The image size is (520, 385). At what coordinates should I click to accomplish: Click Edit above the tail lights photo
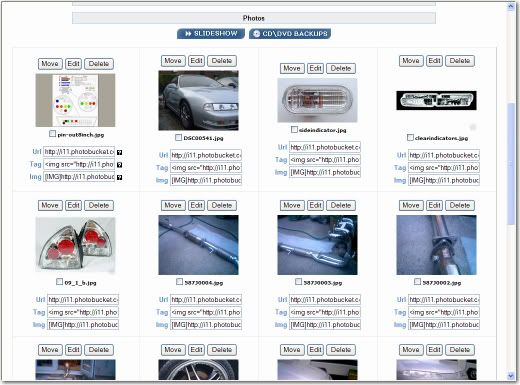point(73,205)
